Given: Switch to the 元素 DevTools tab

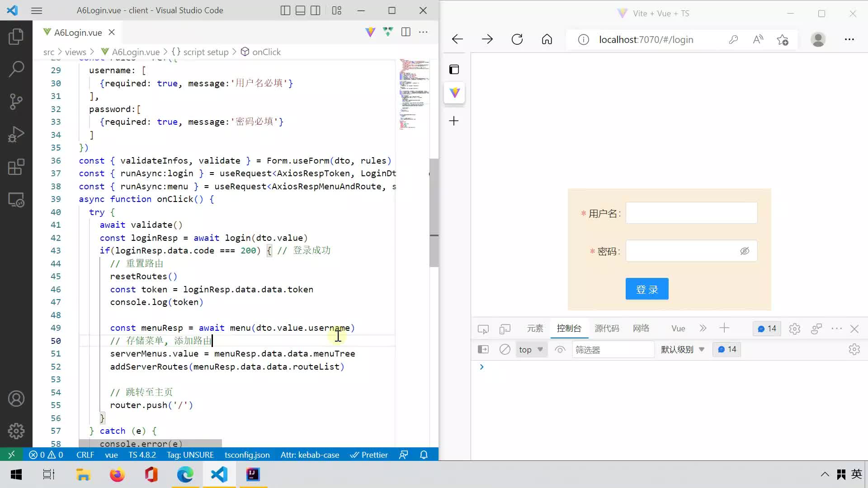Looking at the screenshot, I should [535, 328].
